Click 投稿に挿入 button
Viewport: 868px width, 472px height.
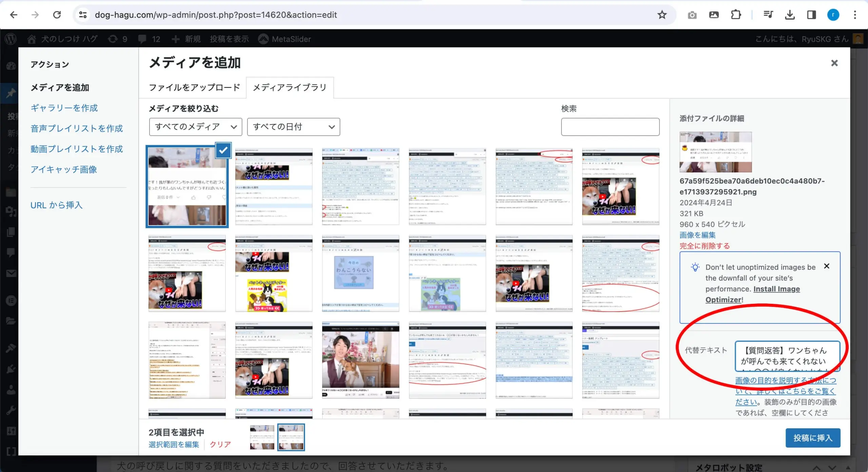click(x=813, y=438)
